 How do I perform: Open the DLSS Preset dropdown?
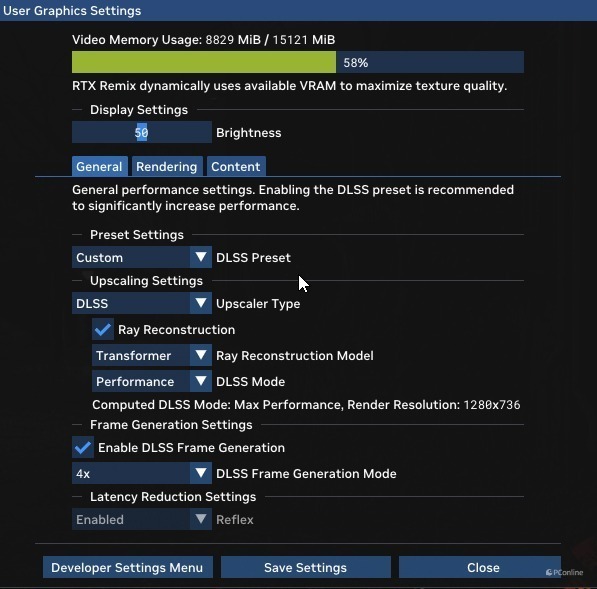pyautogui.click(x=142, y=257)
